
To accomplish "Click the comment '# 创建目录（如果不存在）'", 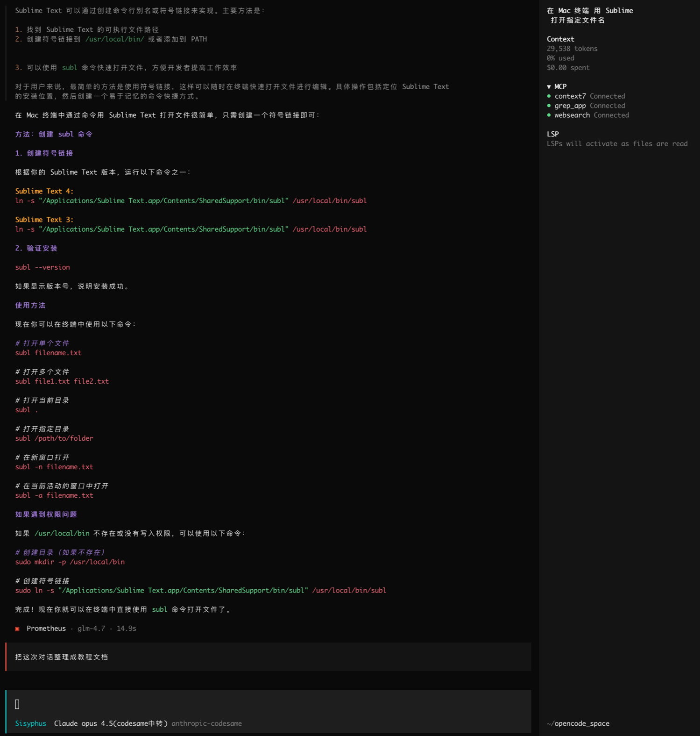I will (x=60, y=552).
